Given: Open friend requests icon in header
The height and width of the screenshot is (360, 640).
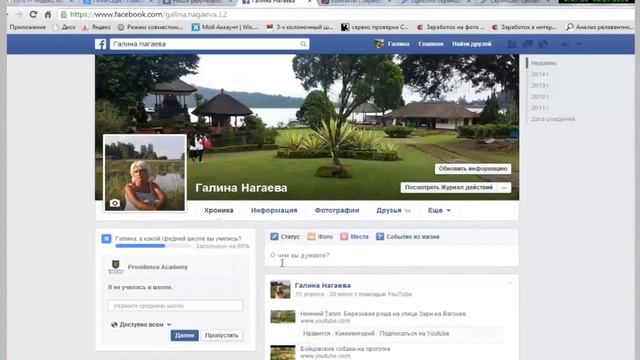Looking at the screenshot, I should (511, 44).
